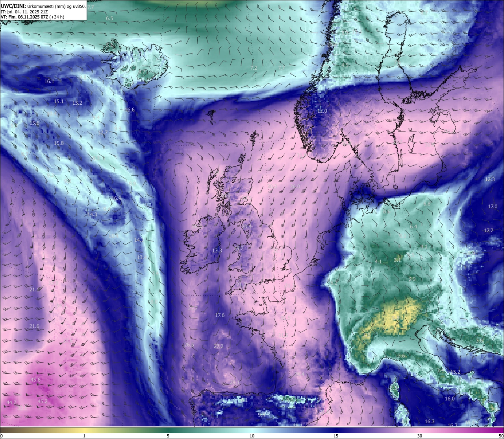Click the 16.6 value south of Iceland
The image size is (504, 439).
(x=130, y=110)
